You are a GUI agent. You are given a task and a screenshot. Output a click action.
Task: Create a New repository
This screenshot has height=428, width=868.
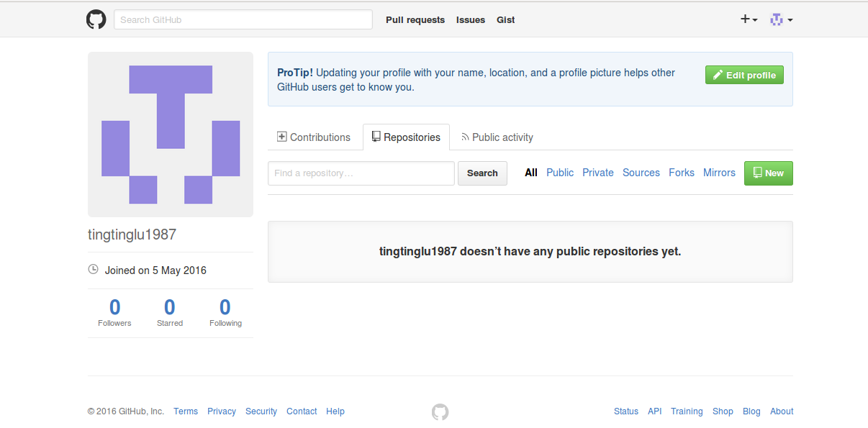769,173
